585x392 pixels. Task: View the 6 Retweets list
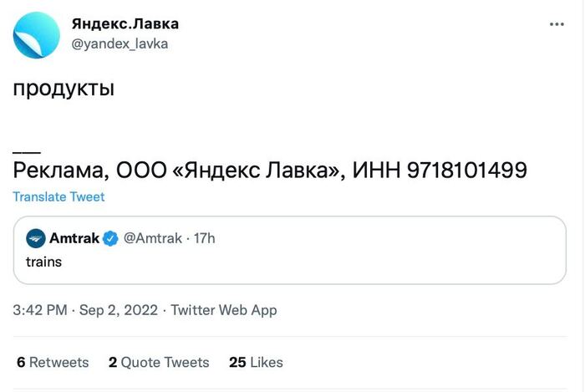coord(53,362)
